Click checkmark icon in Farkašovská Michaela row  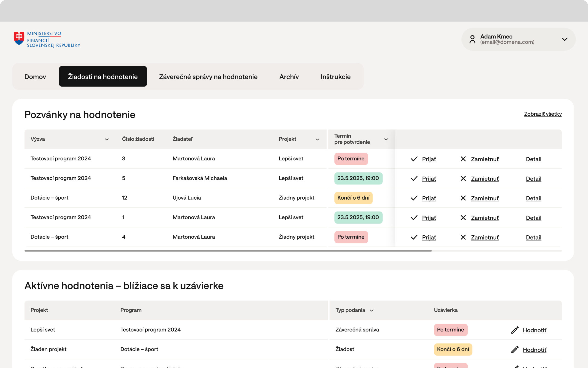coord(414,178)
